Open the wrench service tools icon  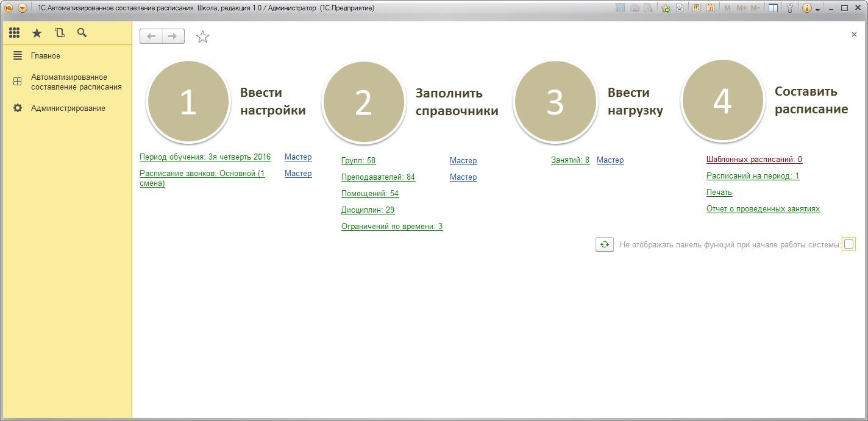[x=790, y=8]
